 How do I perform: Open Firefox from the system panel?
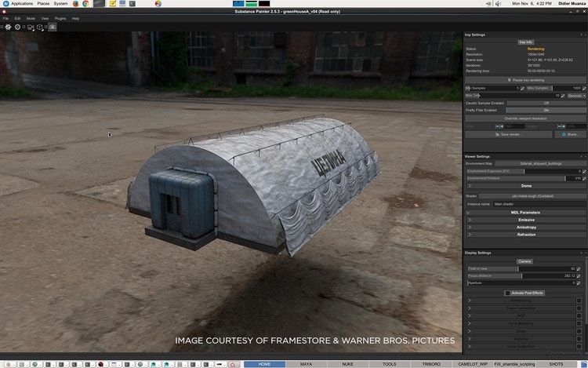click(75, 4)
